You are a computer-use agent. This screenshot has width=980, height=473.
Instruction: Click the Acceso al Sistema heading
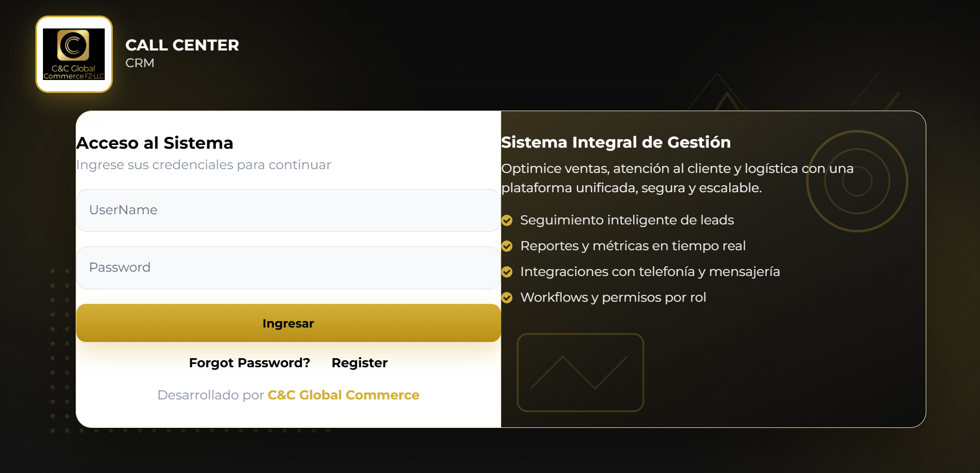tap(155, 143)
